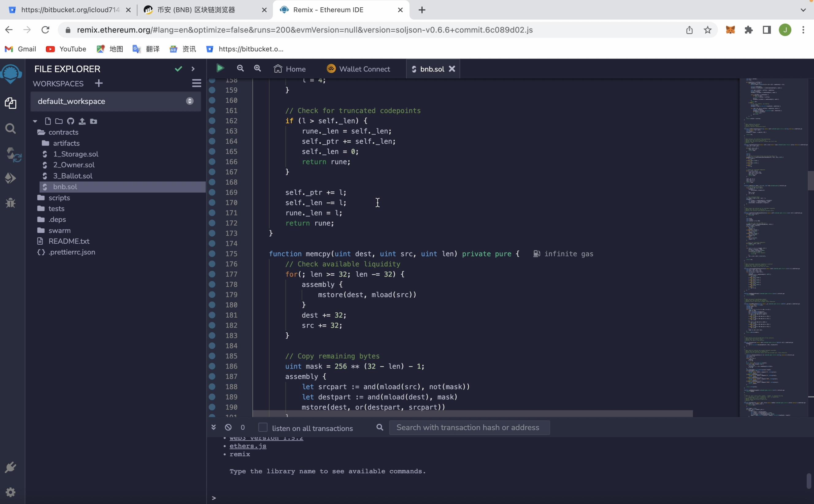Click transaction hash search field
Screen dimensions: 814x504
470,427
